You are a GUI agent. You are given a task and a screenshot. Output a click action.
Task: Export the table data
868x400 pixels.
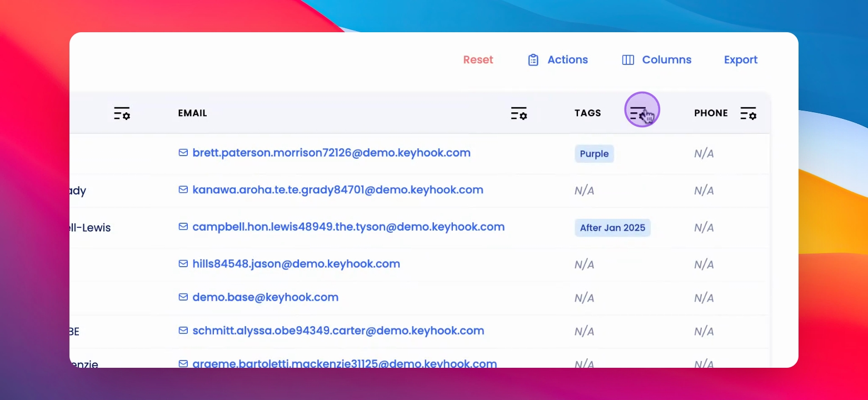[741, 60]
